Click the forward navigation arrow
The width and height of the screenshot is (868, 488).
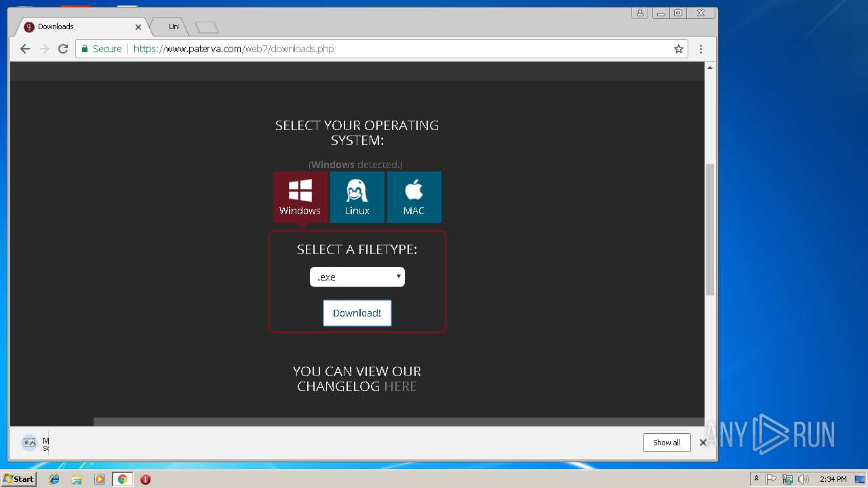(x=44, y=49)
